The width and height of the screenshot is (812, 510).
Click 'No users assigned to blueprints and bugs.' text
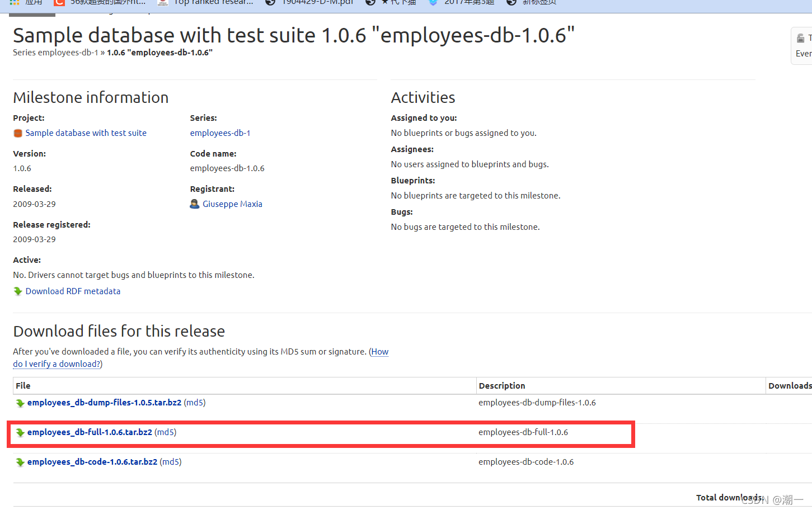click(470, 164)
